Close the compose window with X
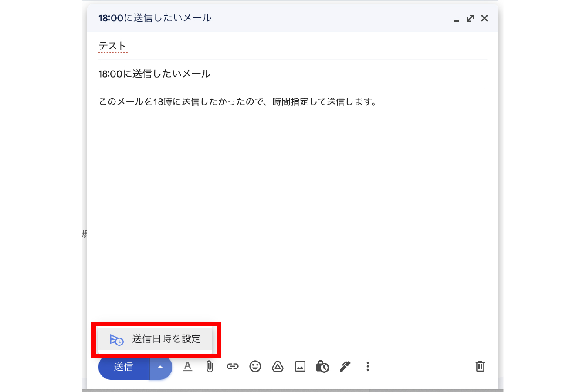The width and height of the screenshot is (586, 392). point(484,18)
